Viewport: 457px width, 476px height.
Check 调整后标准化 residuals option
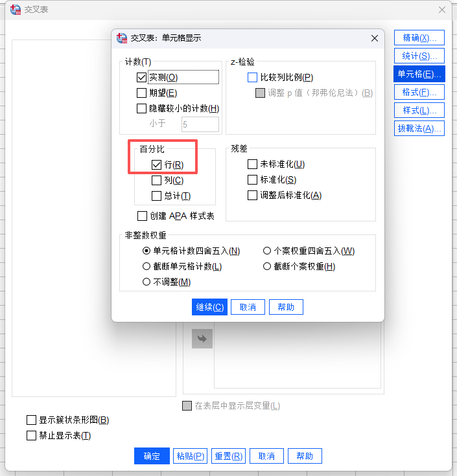coord(253,195)
